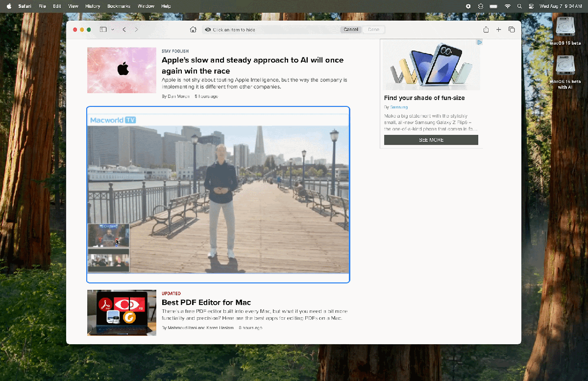Open the Edit menu

coord(57,6)
